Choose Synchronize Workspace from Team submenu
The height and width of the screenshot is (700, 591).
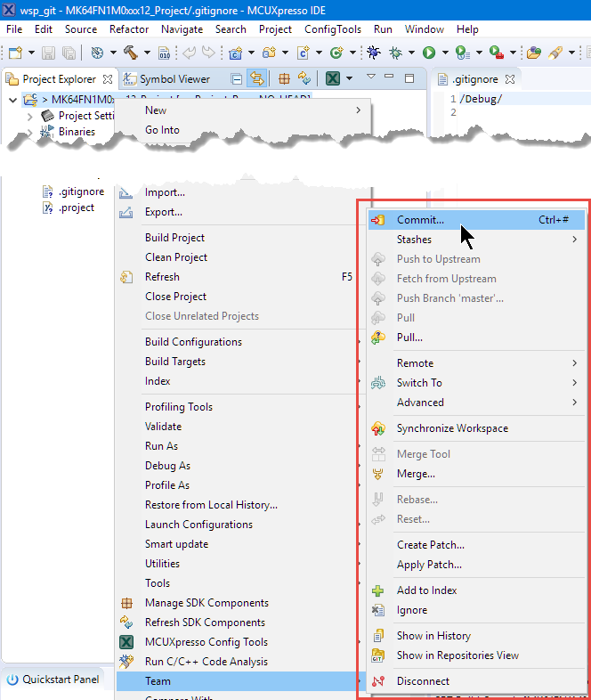[452, 428]
